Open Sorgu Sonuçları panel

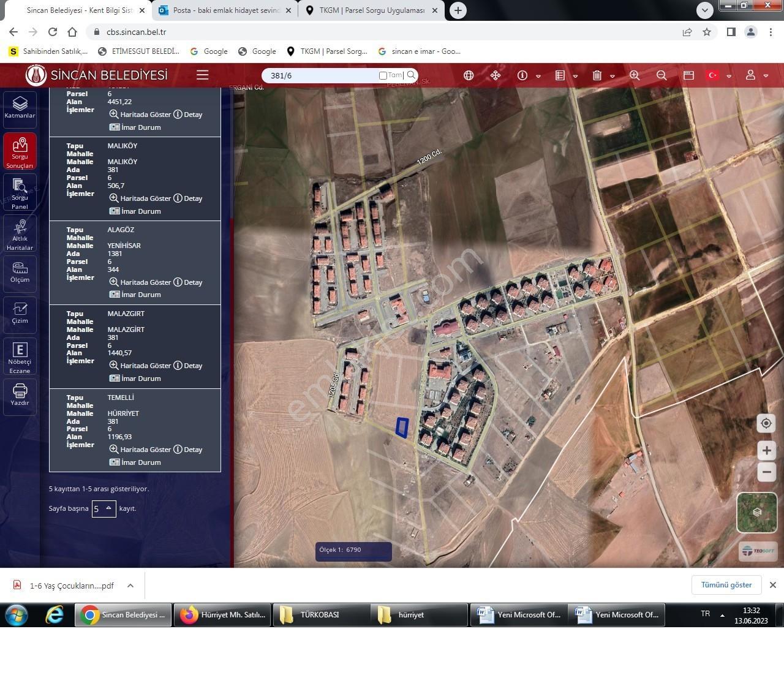coord(20,151)
